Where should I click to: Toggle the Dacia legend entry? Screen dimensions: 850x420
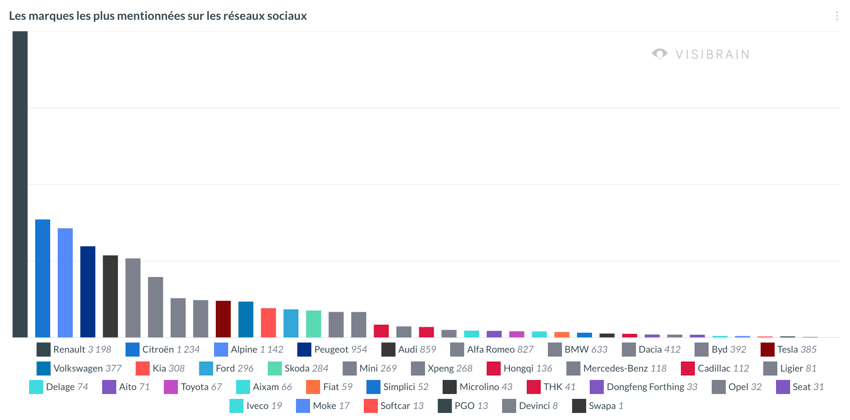(652, 350)
